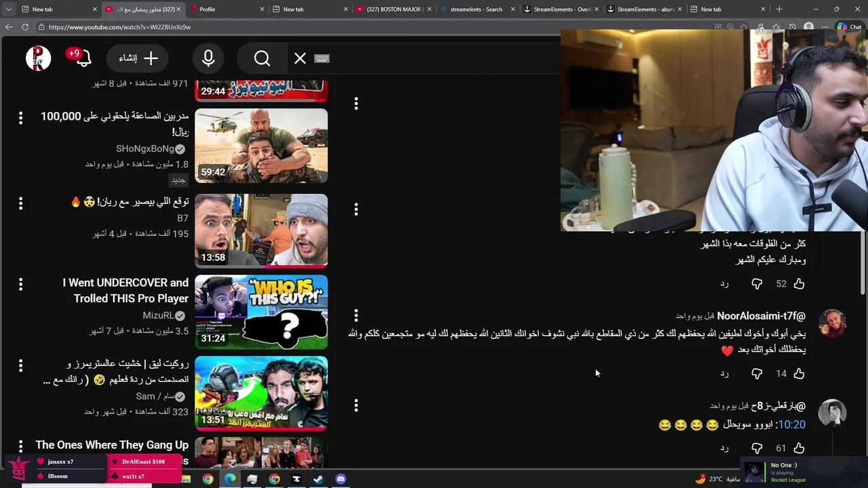Open the 29:44 video thumbnail
The image size is (868, 488).
click(x=261, y=90)
